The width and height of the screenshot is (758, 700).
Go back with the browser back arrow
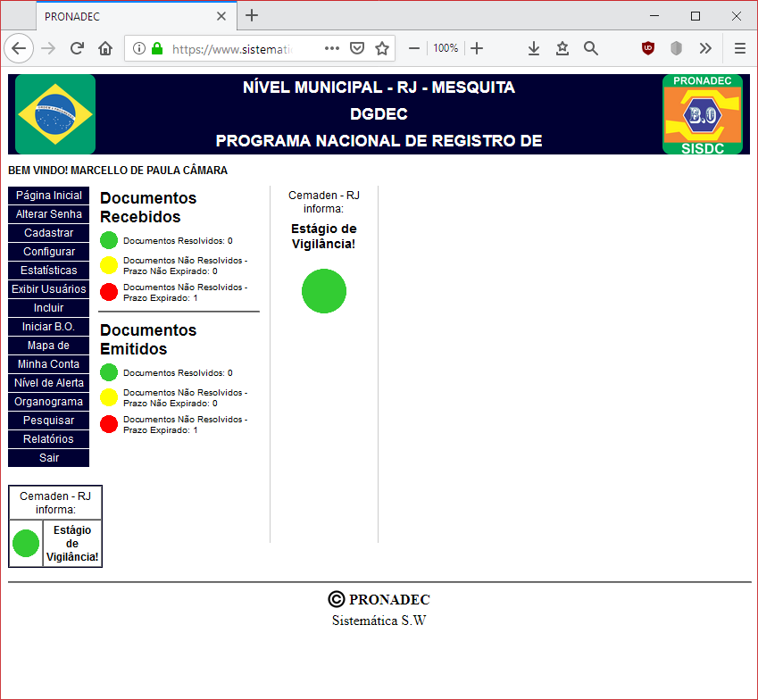click(19, 48)
